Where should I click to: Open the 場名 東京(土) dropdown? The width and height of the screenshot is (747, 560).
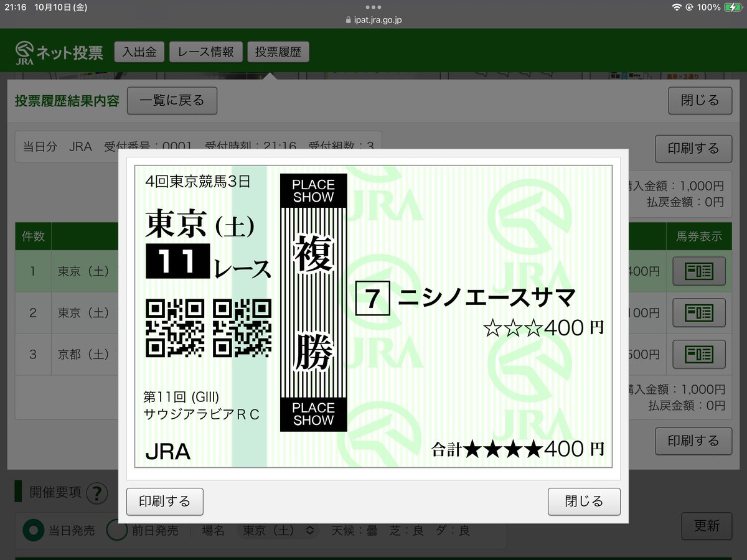(278, 531)
